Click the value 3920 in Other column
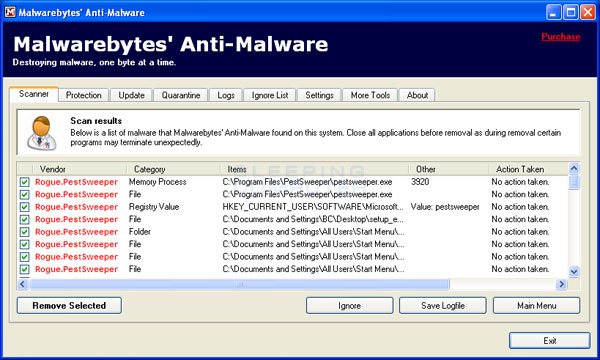Image resolution: width=600 pixels, height=360 pixels. tap(420, 182)
